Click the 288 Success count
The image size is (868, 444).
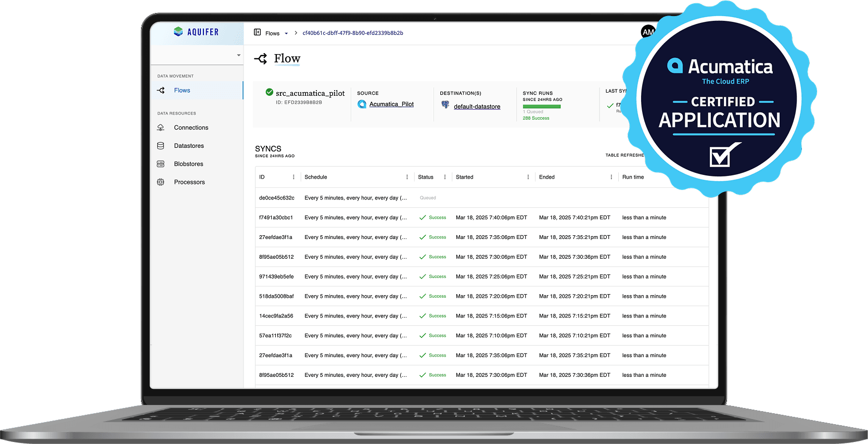(536, 118)
